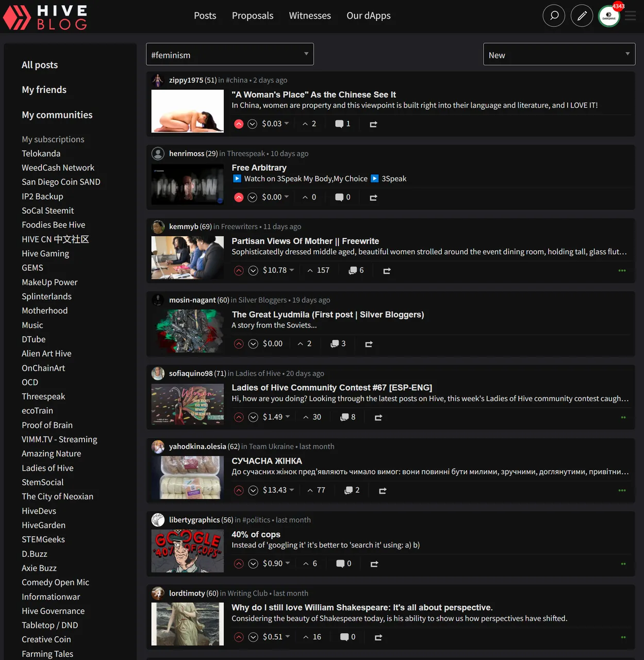Open the search icon in header
644x660 pixels.
554,16
